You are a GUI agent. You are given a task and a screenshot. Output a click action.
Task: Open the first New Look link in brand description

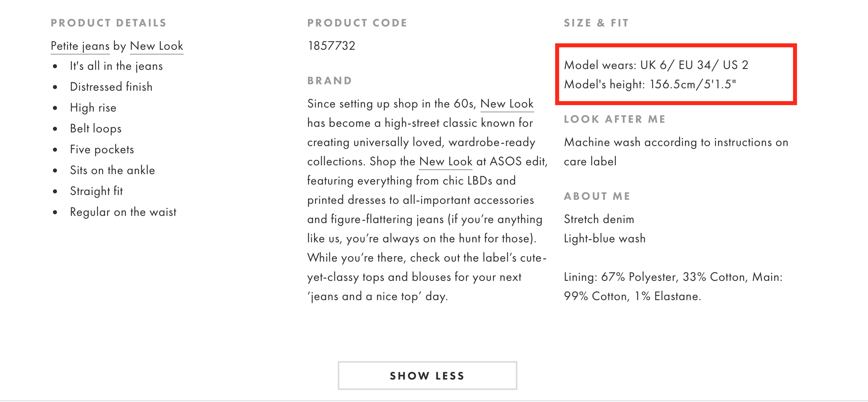(x=507, y=104)
